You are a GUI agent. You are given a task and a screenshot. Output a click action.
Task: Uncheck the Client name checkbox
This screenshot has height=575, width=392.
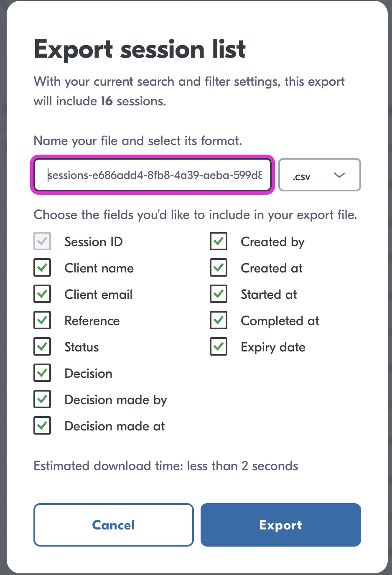coord(42,268)
